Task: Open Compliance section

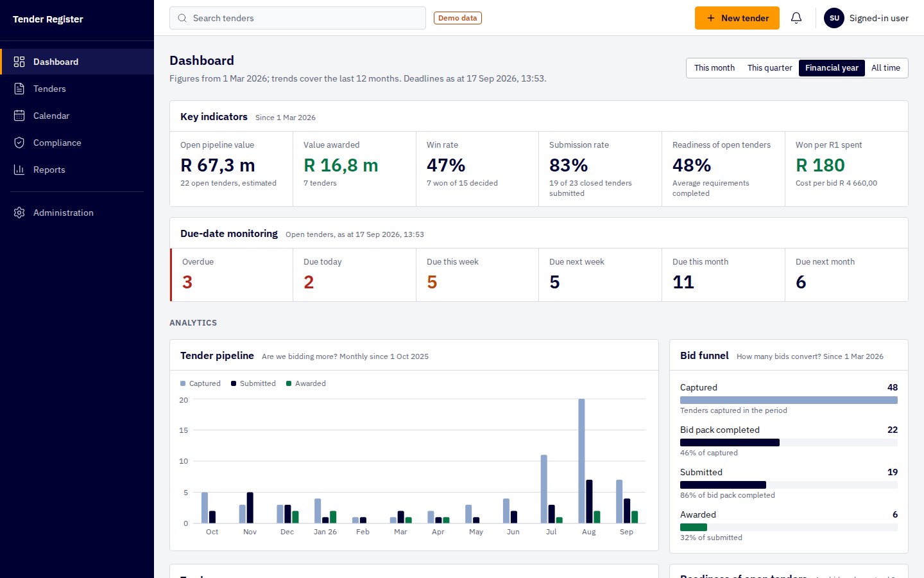Action: pyautogui.click(x=77, y=143)
